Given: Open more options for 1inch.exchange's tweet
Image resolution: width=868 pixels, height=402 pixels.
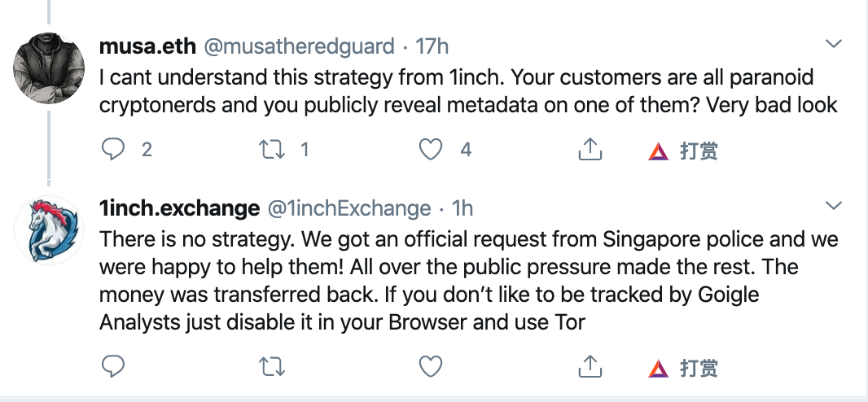Looking at the screenshot, I should pos(835,204).
